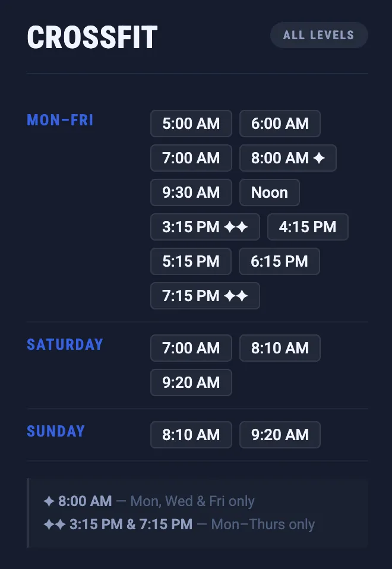Pick Sunday 9:20 AM class
Image resolution: width=392 pixels, height=569 pixels.
280,435
